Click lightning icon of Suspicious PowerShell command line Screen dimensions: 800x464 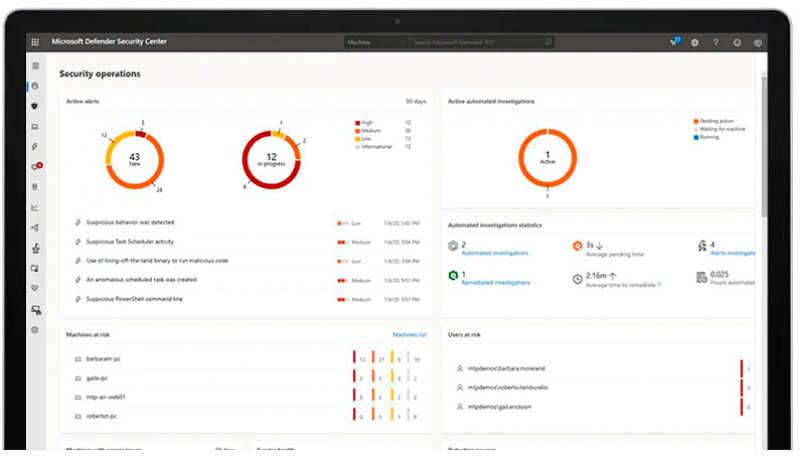point(78,299)
